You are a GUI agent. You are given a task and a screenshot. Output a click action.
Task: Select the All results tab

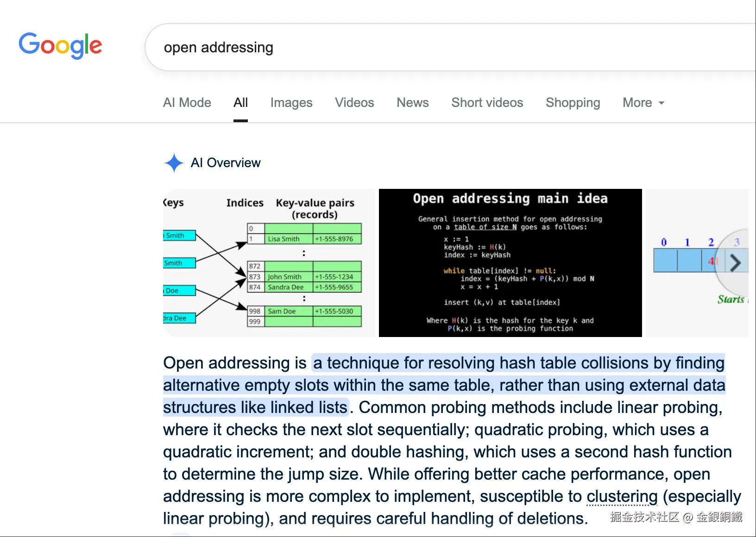240,103
